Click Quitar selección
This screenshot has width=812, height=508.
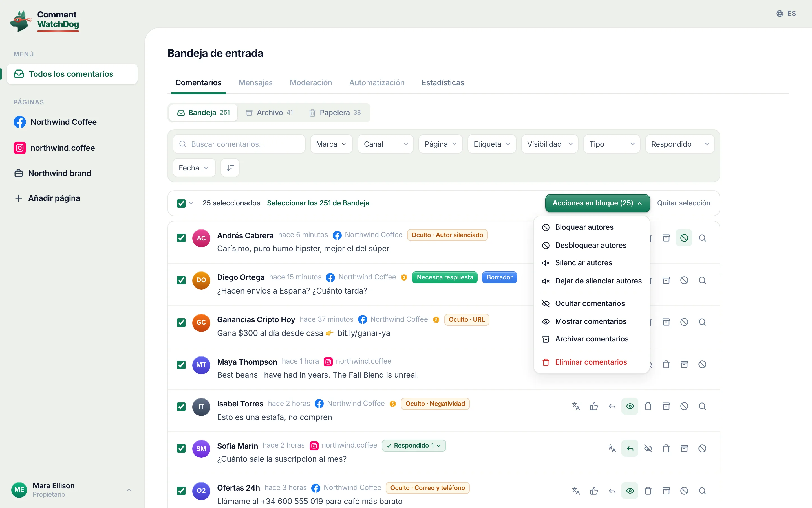click(x=683, y=203)
